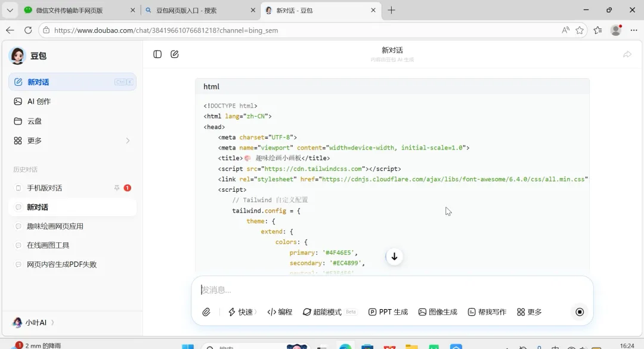Click the 发消息 message input field
This screenshot has height=349, width=644.
coord(392,290)
